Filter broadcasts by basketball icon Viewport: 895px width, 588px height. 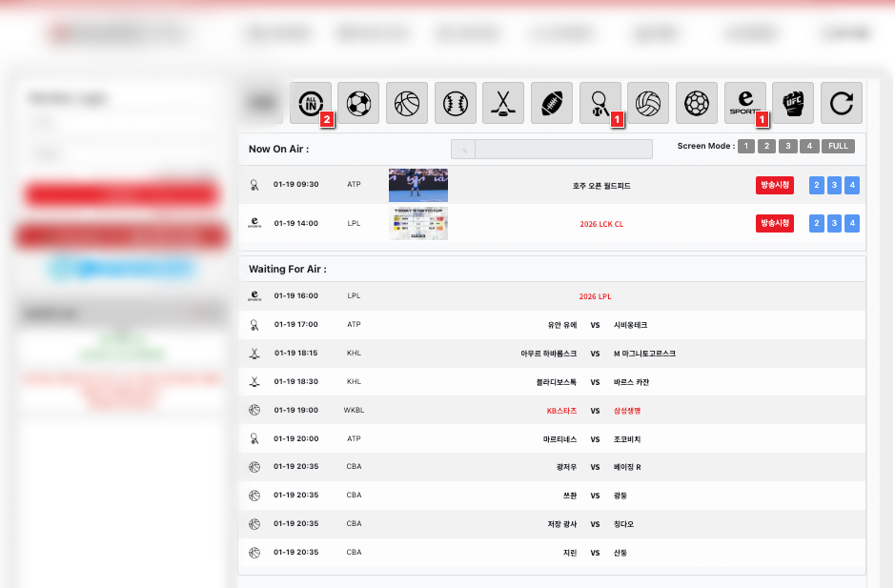point(407,103)
